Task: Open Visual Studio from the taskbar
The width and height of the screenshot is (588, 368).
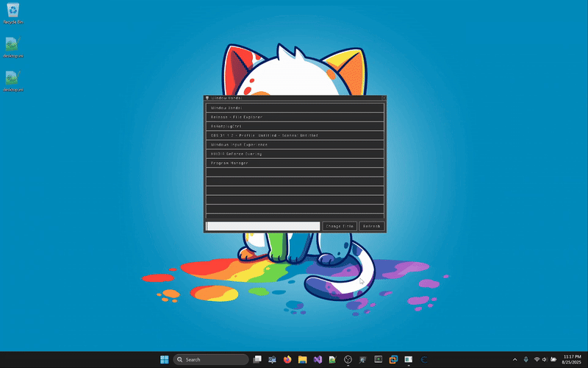Action: pos(318,359)
